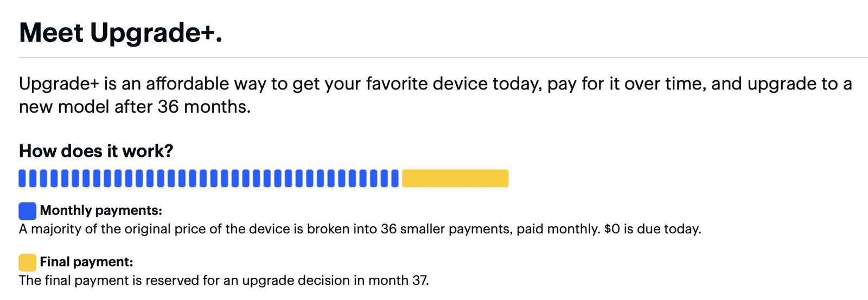Select the 'Monthly payments:' bold label
The image size is (868, 300).
101,210
